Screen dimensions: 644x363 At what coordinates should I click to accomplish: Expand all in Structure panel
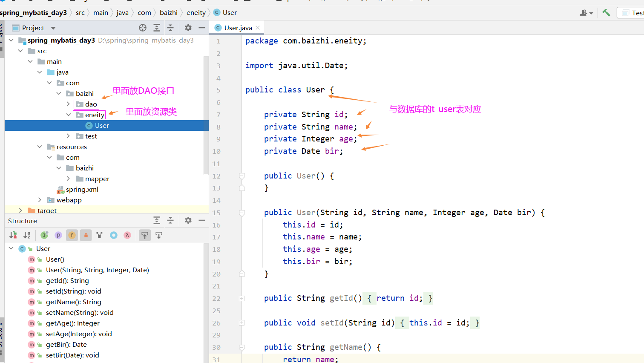coord(157,220)
